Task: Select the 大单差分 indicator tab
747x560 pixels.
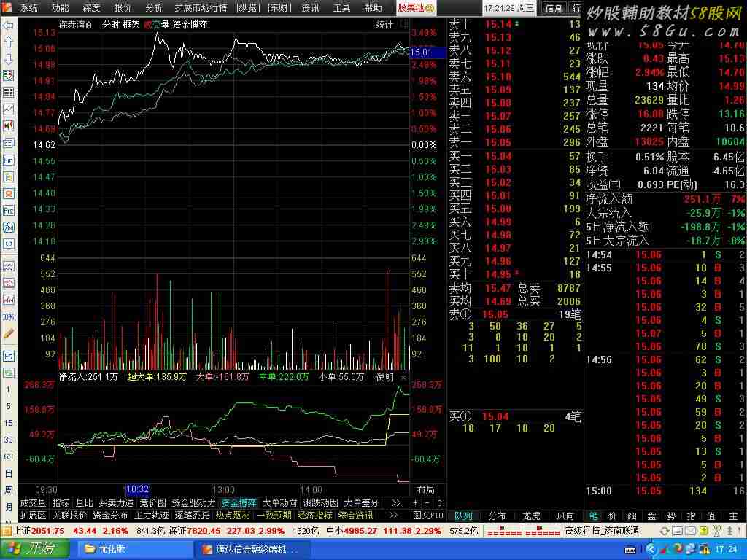Action: 361,503
